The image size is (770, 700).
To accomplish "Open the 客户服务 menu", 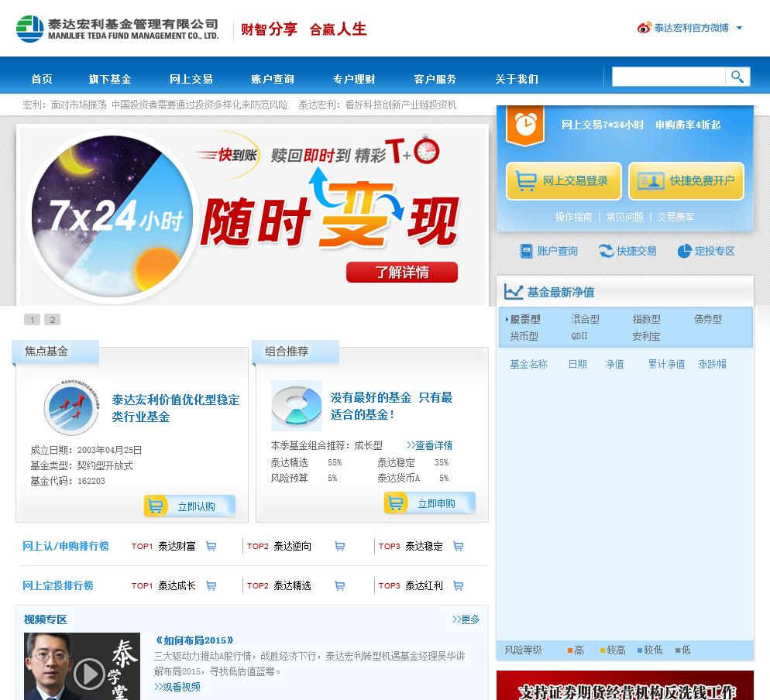I will click(435, 79).
